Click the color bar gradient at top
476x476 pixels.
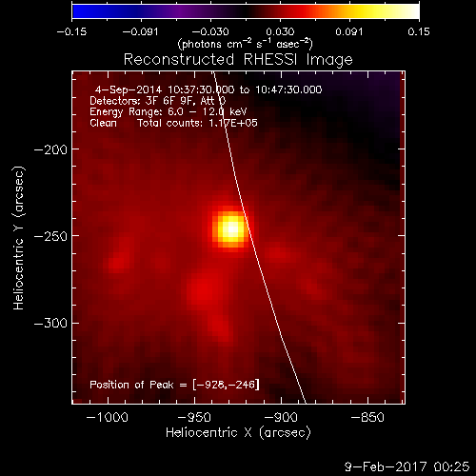click(246, 11)
